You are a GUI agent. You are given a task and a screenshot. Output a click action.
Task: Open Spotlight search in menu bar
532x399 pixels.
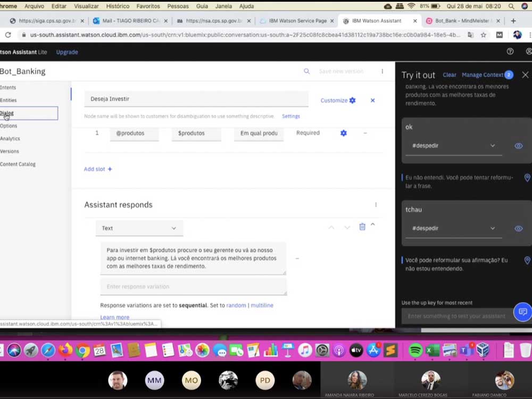coord(511,6)
